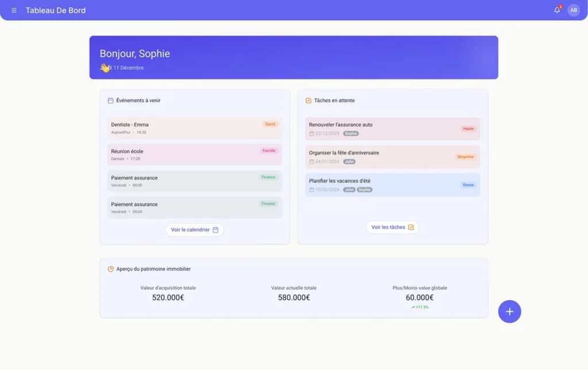Open the Planifier les vacances d'été task

click(x=393, y=185)
